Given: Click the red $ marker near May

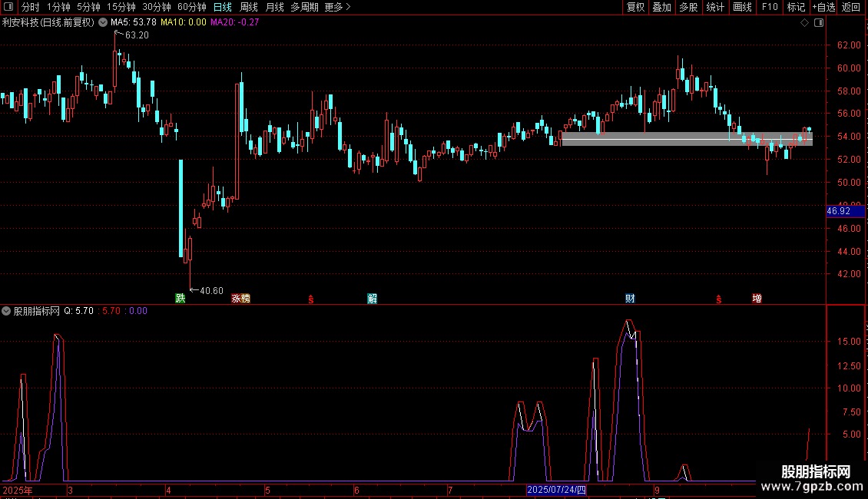Looking at the screenshot, I should (x=311, y=299).
